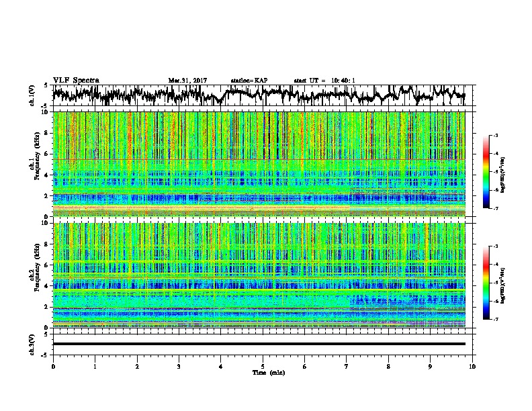Screen dimensions: 532x411
Task: Click the "ch.1(V)" waveform axis label
Action: coord(32,95)
